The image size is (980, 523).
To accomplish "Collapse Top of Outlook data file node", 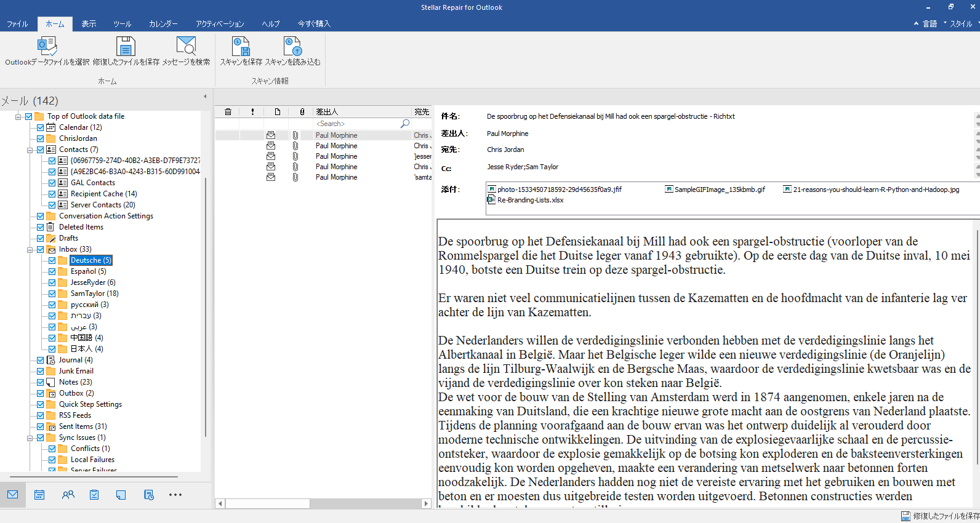I will tap(18, 116).
